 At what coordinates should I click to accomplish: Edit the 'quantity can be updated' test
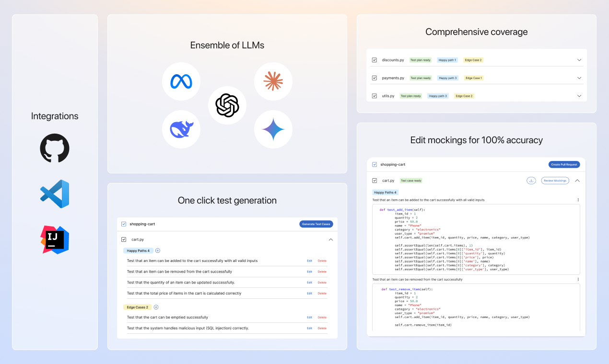pos(309,283)
